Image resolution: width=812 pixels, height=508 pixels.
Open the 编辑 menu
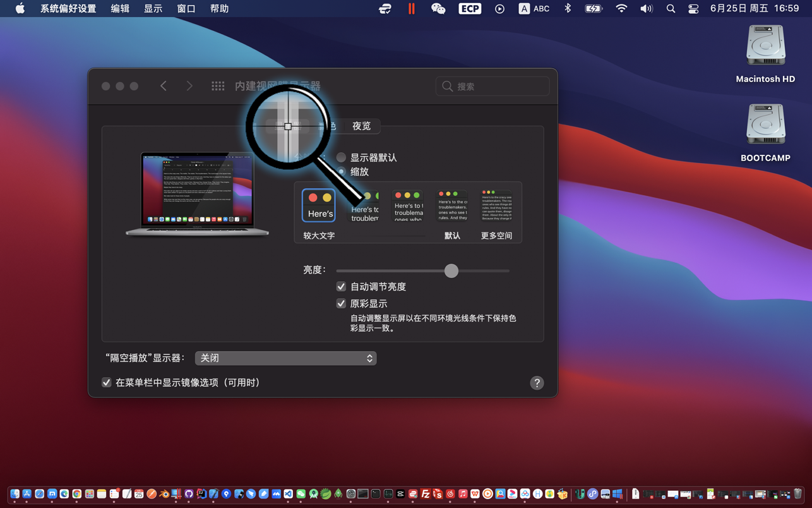coord(120,8)
